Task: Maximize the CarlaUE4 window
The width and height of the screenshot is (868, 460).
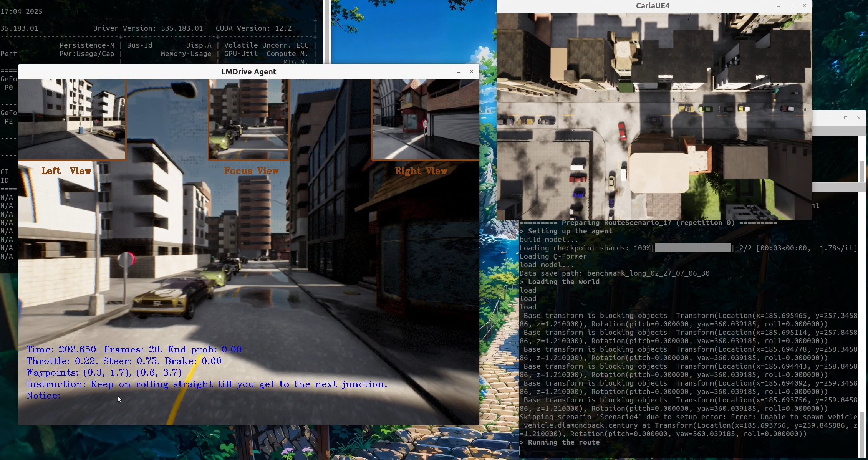Action: point(792,5)
